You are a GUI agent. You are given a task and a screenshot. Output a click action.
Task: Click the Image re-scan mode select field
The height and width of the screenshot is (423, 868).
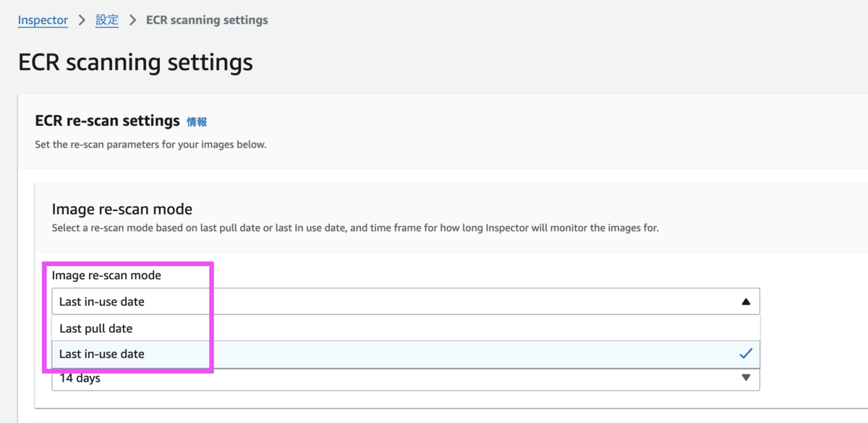405,302
